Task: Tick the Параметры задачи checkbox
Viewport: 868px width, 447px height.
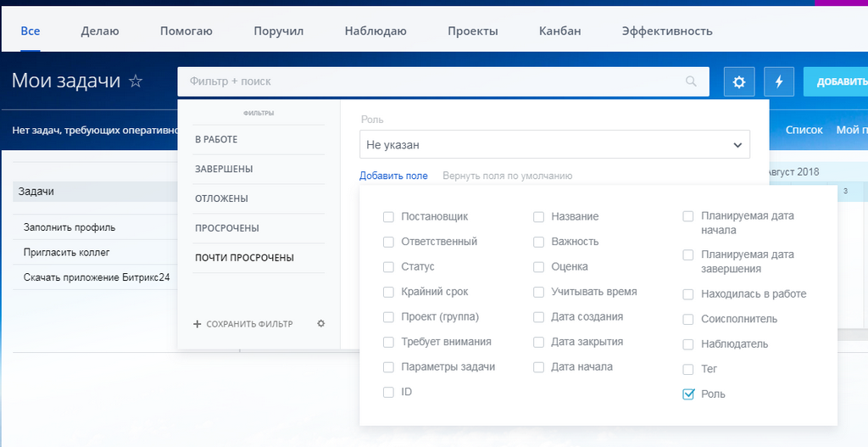Action: [x=388, y=367]
